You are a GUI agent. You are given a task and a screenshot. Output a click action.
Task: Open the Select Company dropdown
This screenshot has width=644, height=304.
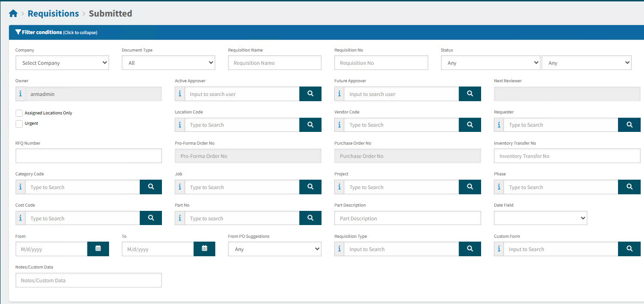click(62, 63)
